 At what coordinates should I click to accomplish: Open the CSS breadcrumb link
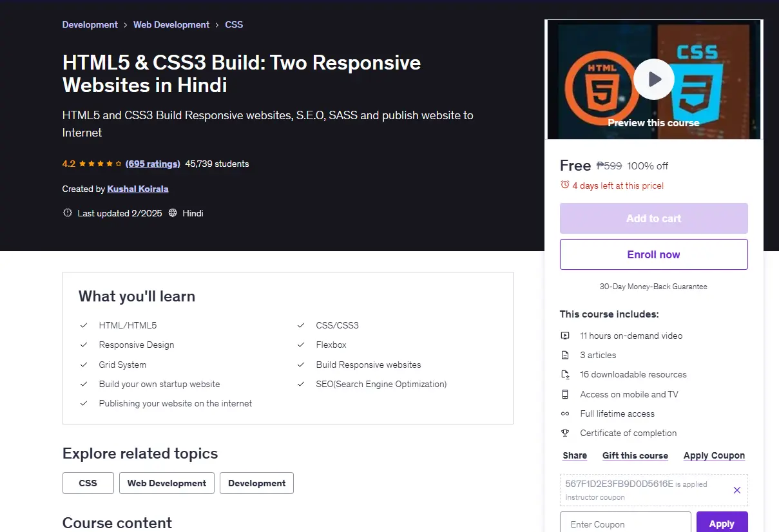pyautogui.click(x=234, y=24)
